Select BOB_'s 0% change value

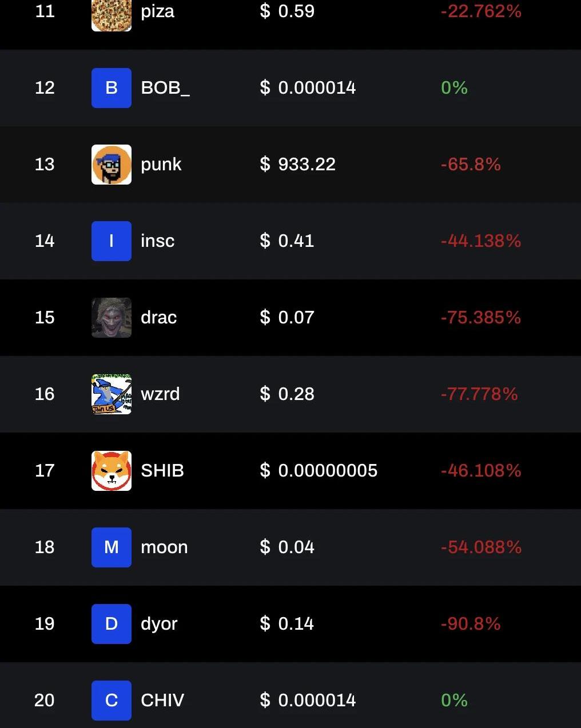[x=455, y=87]
